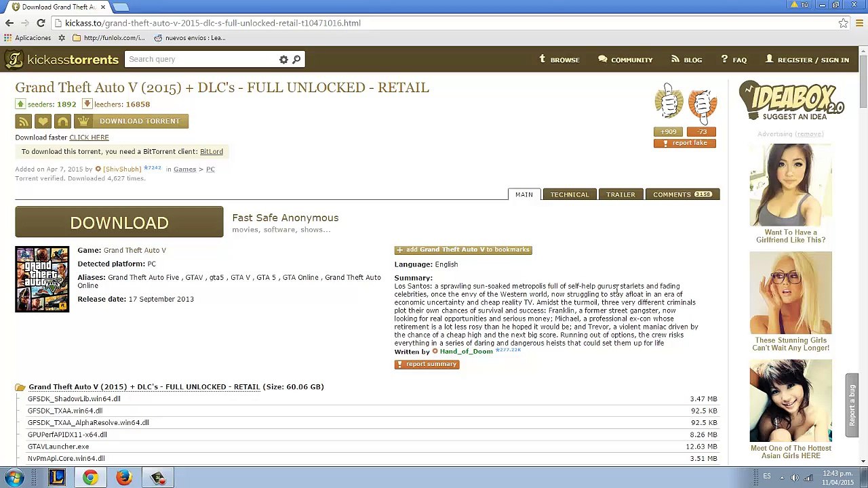Click the Grand Theft Auto V game link

coord(135,251)
